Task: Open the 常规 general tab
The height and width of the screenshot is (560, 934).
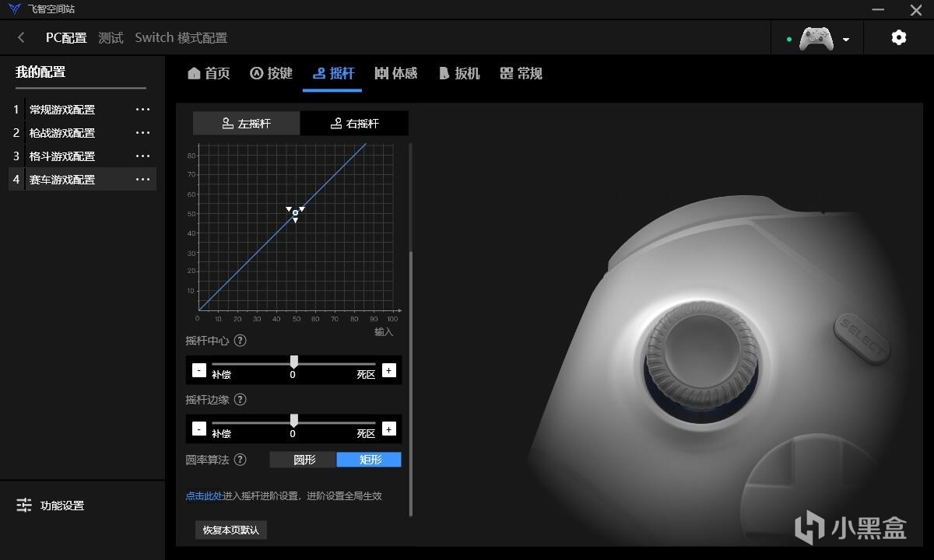Action: click(x=521, y=73)
